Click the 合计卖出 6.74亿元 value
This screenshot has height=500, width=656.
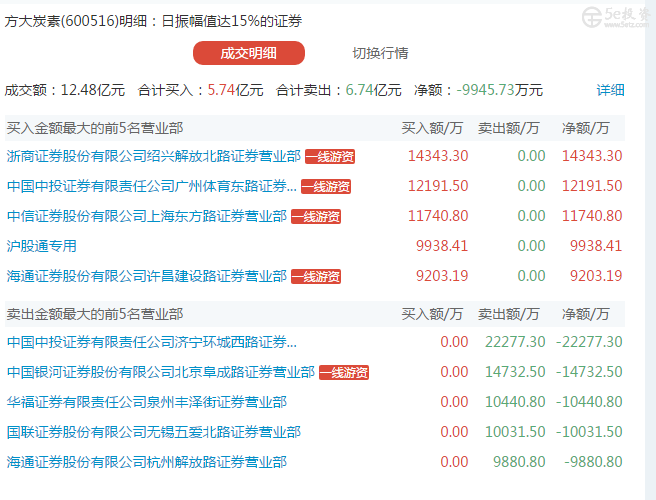tap(373, 90)
